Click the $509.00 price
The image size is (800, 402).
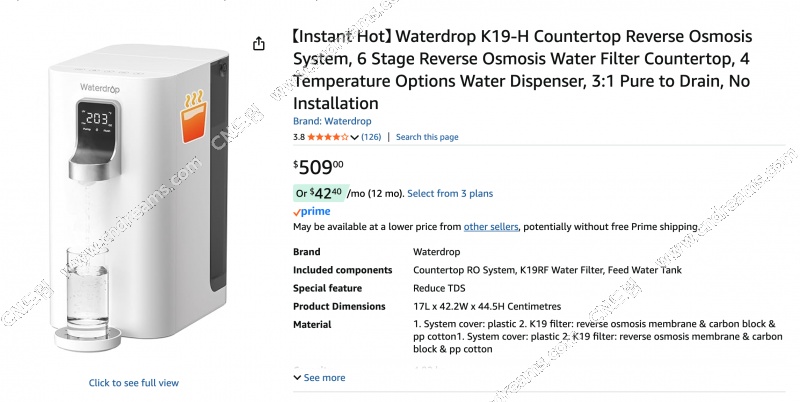[x=318, y=166]
